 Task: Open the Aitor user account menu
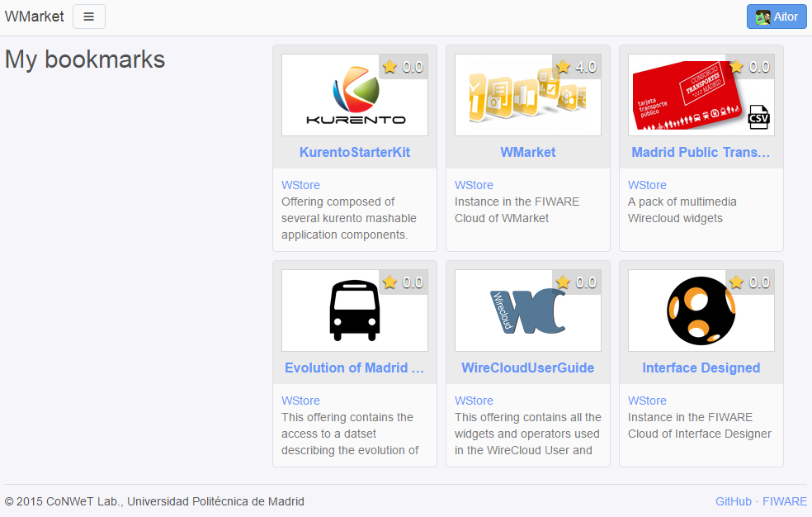point(777,17)
